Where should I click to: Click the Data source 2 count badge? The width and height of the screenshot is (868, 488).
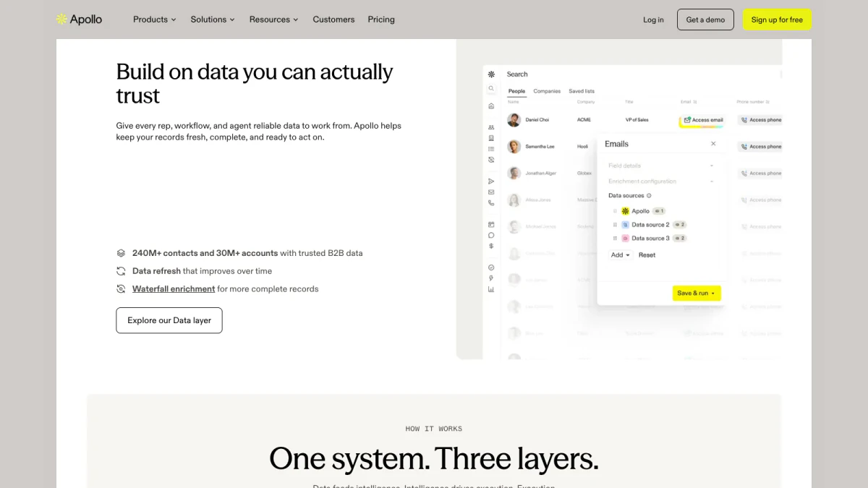[x=679, y=225]
